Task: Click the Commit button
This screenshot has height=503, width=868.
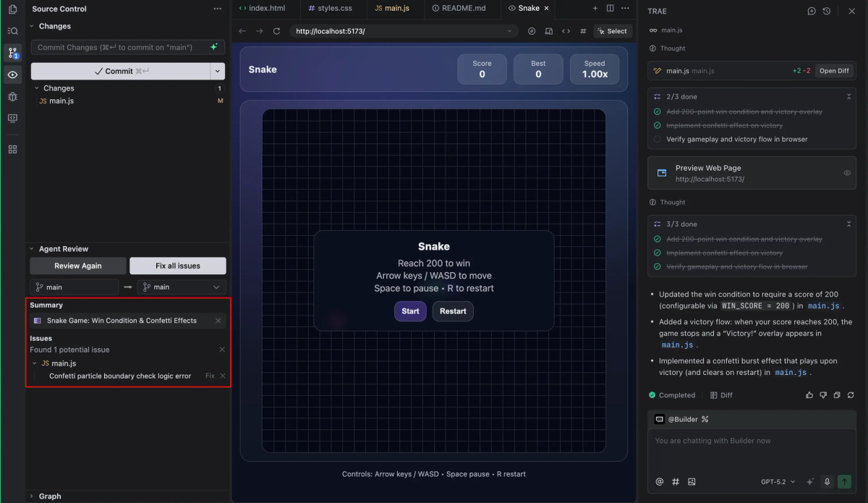Action: pos(120,71)
